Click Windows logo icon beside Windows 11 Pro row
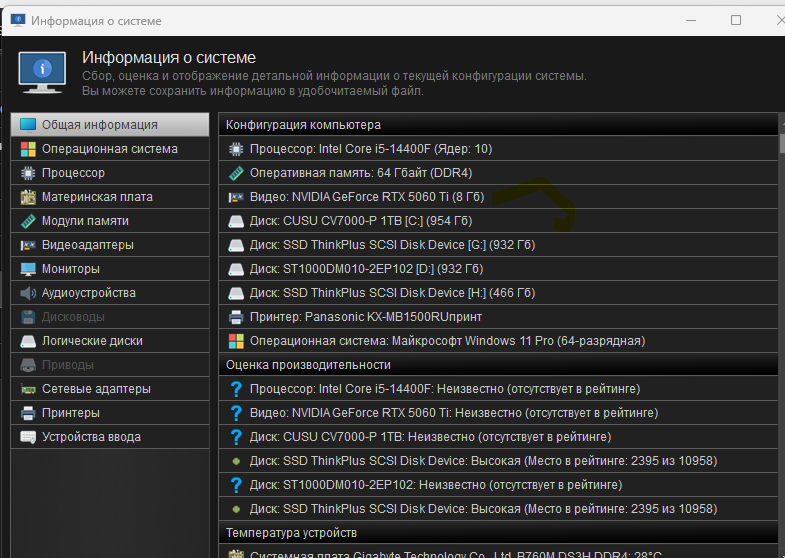 click(x=236, y=341)
